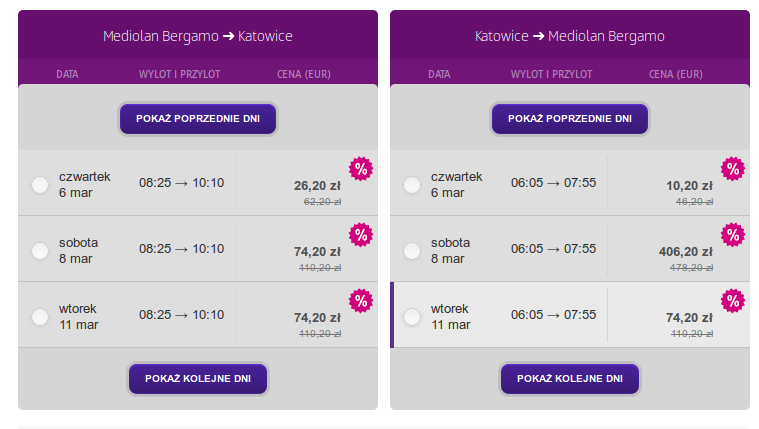The width and height of the screenshot is (759, 429).
Task: Click the 26,20 zł price on 6 mar
Action: pos(317,186)
